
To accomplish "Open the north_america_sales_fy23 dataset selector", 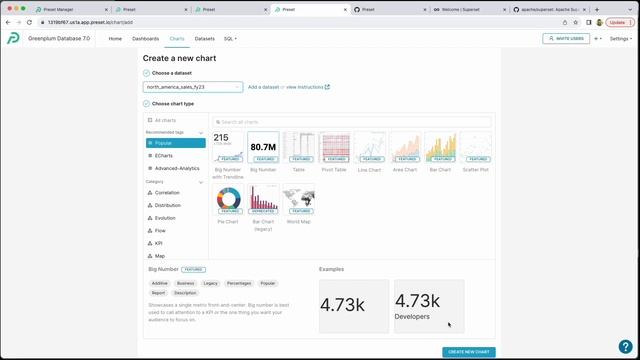I will [x=193, y=87].
